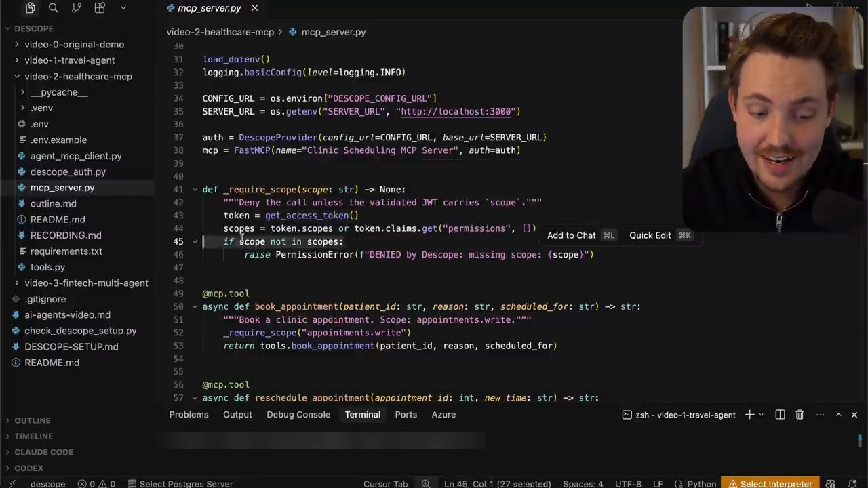Viewport: 868px width, 488px height.
Task: Toggle Cursor Tab in the status bar
Action: pyautogui.click(x=385, y=483)
